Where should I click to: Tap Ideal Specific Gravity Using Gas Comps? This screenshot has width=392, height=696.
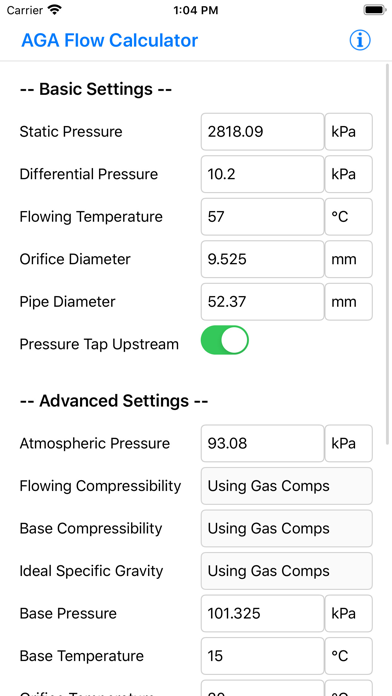pyautogui.click(x=287, y=571)
